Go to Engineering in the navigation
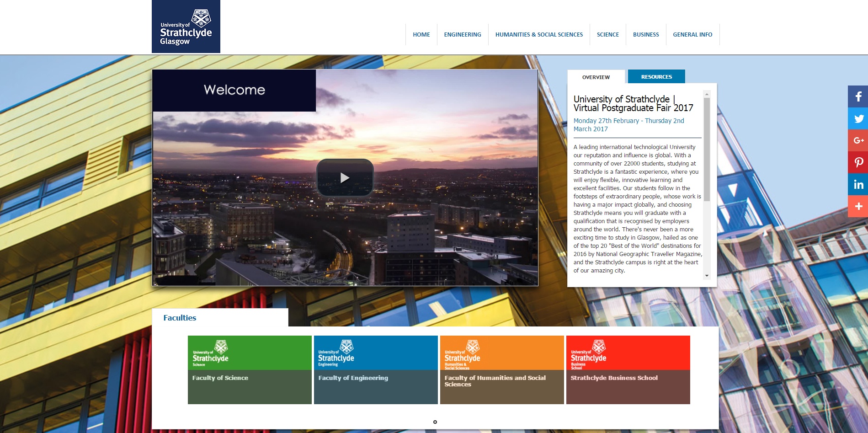This screenshot has width=868, height=433. click(463, 34)
